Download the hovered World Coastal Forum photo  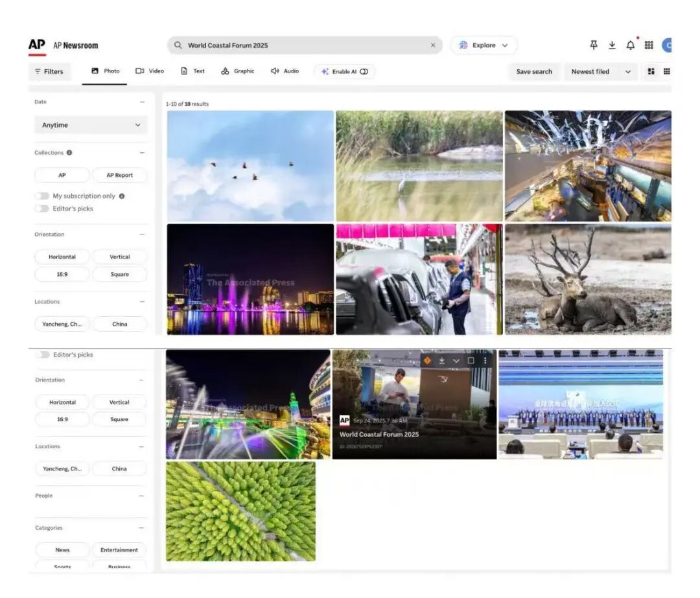point(441,360)
